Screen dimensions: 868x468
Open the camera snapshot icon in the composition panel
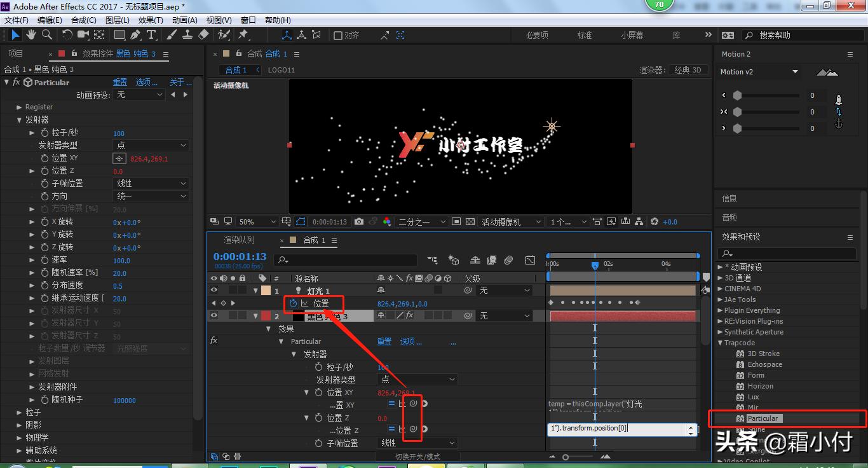coord(359,221)
